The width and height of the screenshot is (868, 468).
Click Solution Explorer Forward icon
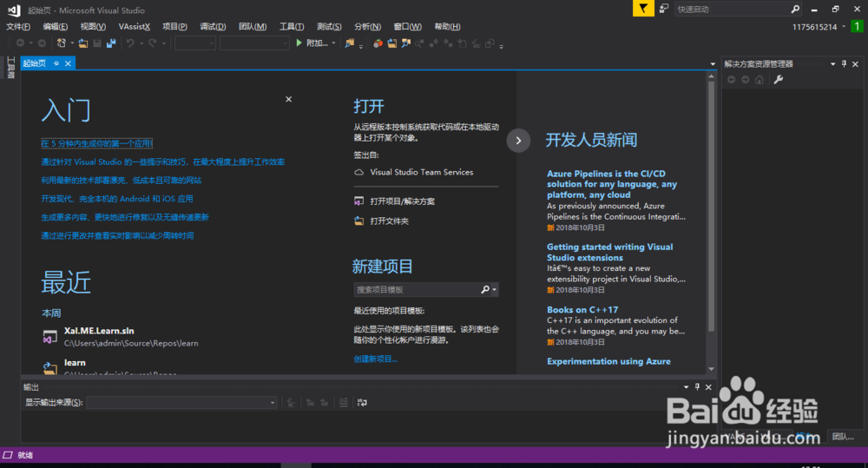click(745, 80)
